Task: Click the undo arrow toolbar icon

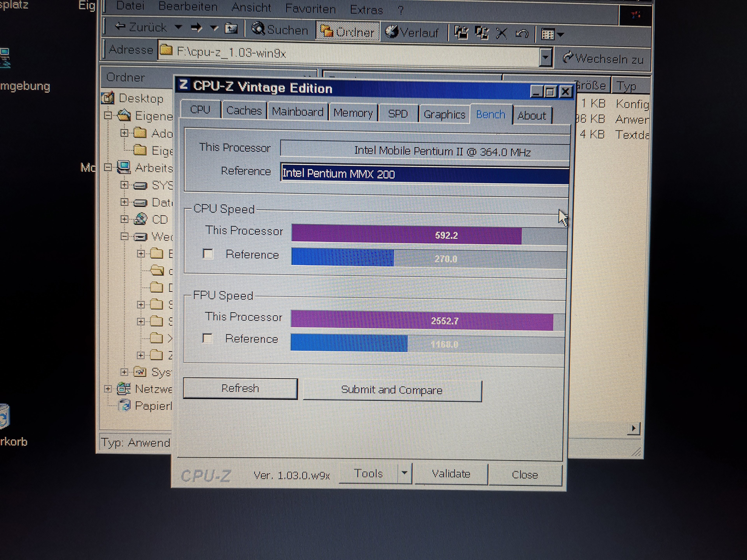Action: point(522,34)
